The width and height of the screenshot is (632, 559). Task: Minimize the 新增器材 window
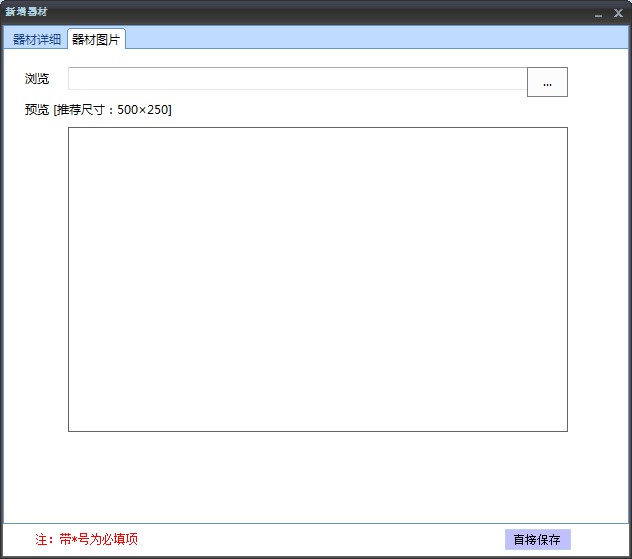598,13
